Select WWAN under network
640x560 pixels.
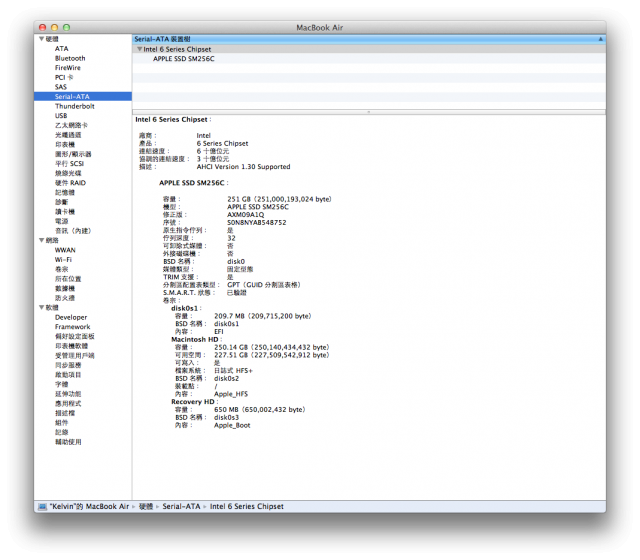pyautogui.click(x=65, y=250)
